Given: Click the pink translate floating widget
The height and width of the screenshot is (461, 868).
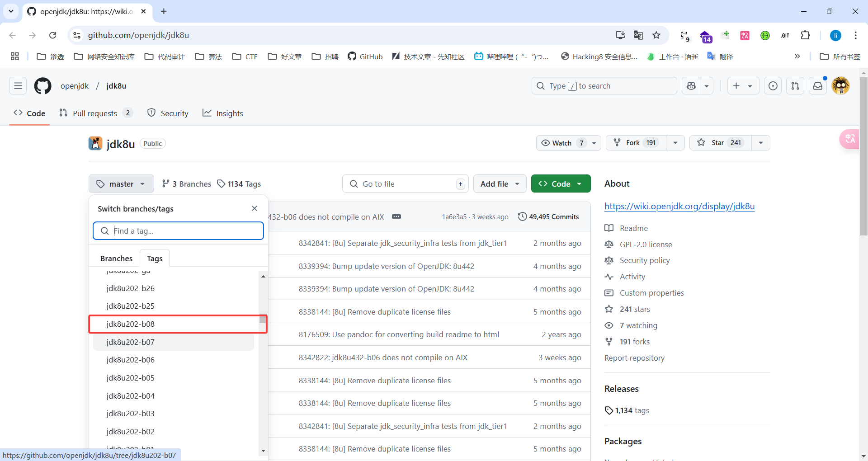Looking at the screenshot, I should pos(850,139).
